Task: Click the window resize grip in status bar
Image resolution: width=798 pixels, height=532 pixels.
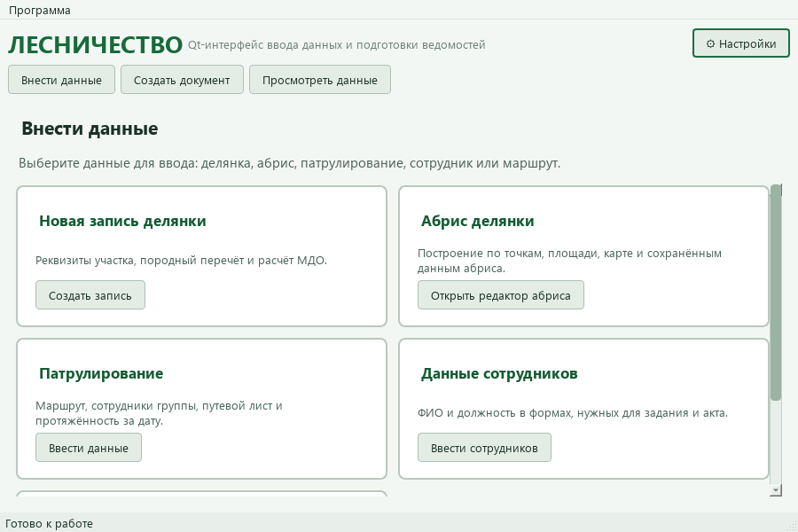Action: pyautogui.click(x=792, y=526)
